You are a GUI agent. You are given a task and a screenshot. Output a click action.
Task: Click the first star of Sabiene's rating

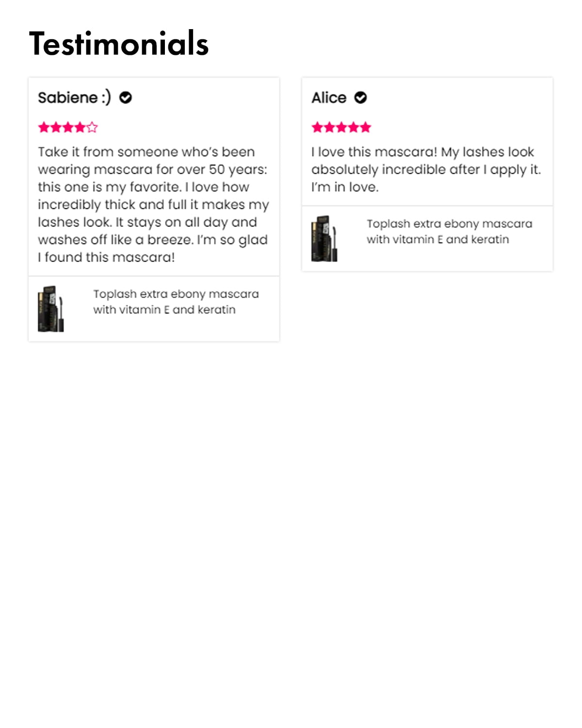coord(44,128)
